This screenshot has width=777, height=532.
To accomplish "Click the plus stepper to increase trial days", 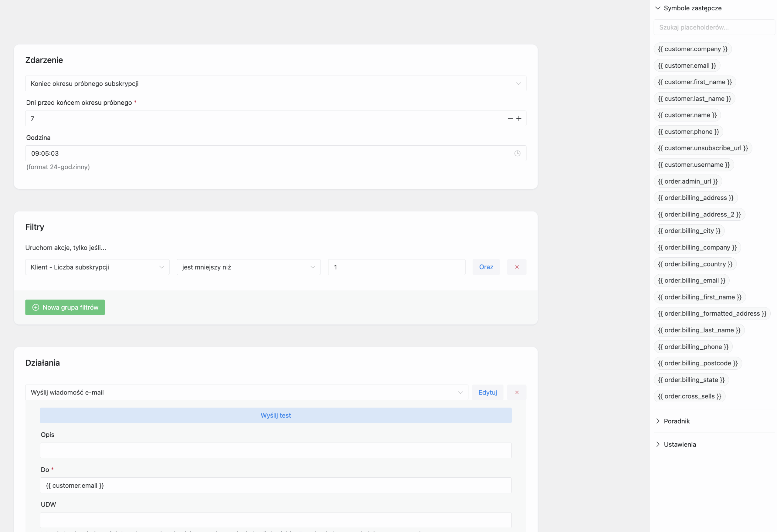I will [519, 118].
